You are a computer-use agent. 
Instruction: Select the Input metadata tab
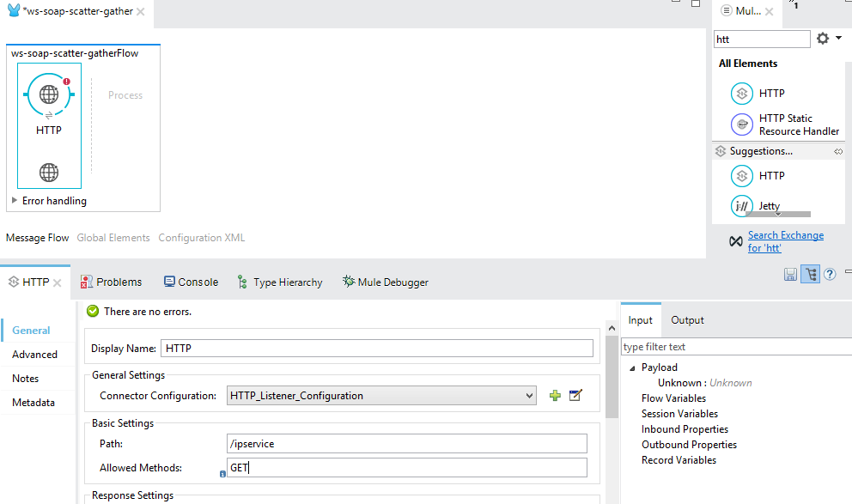640,320
